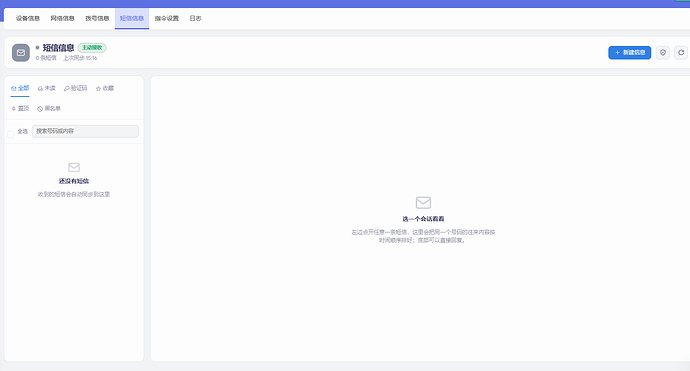
Task: Filter messages by 验证码
Action: pyautogui.click(x=76, y=88)
